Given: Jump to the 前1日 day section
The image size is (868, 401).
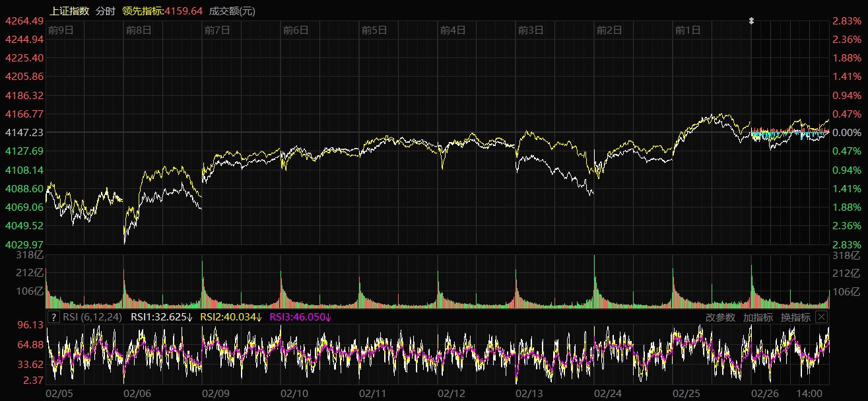Looking at the screenshot, I should coord(688,30).
